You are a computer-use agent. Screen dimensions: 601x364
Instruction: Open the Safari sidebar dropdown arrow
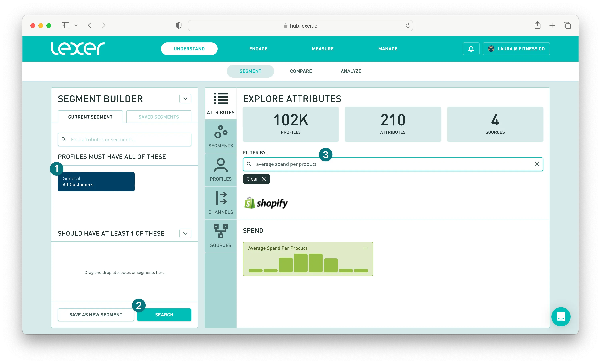[x=76, y=25]
